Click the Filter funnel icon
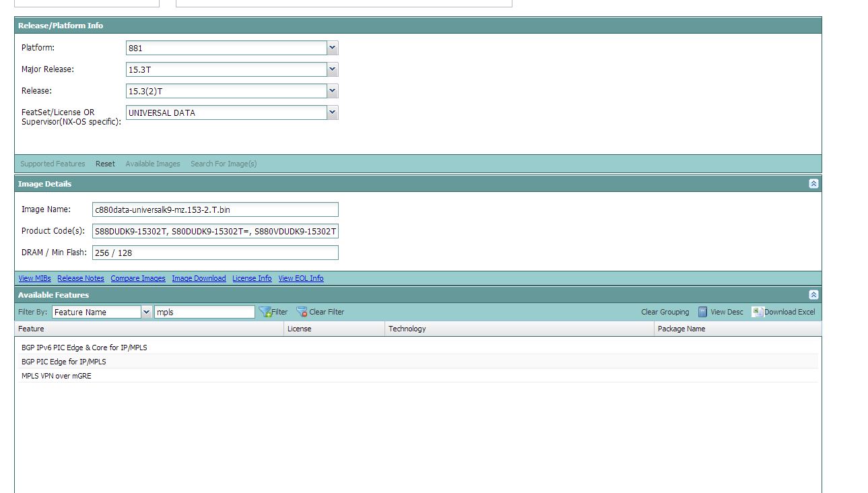Screen dimensions: 868x493 [265, 312]
